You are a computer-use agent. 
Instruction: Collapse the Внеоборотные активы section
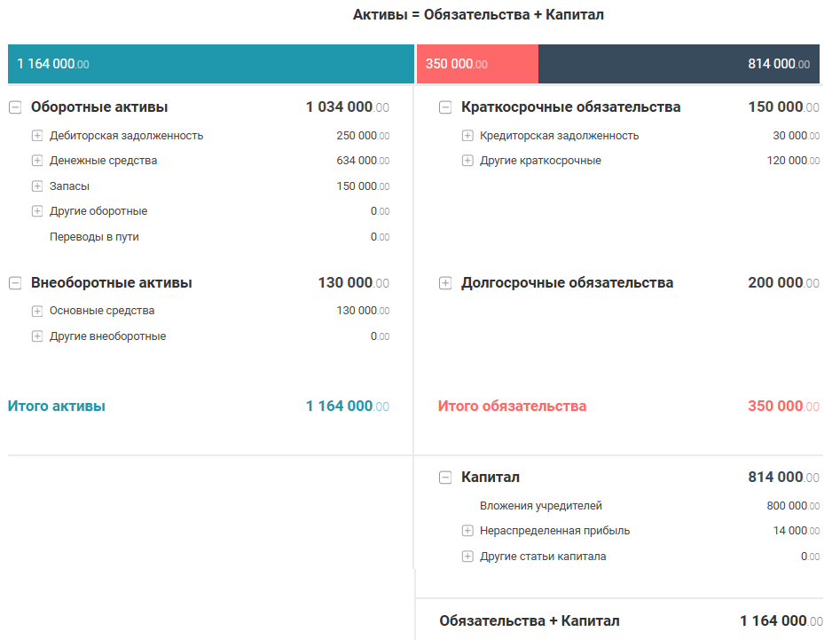click(15, 283)
